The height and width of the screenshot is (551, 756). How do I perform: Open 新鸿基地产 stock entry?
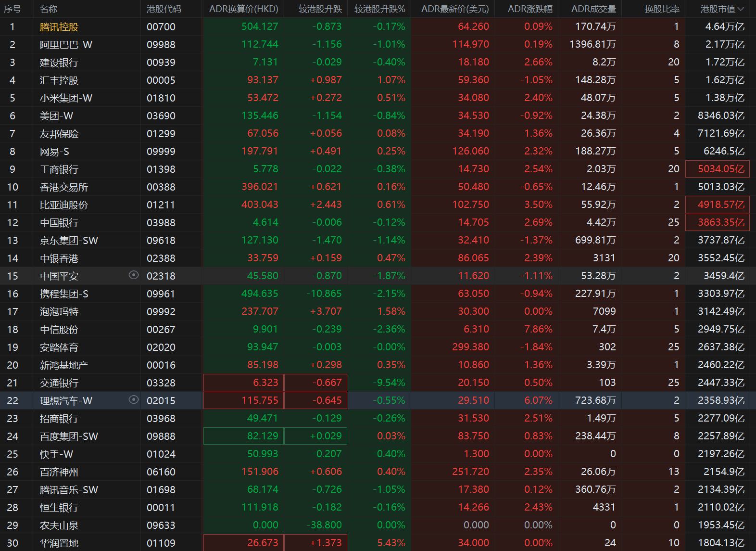[x=63, y=365]
